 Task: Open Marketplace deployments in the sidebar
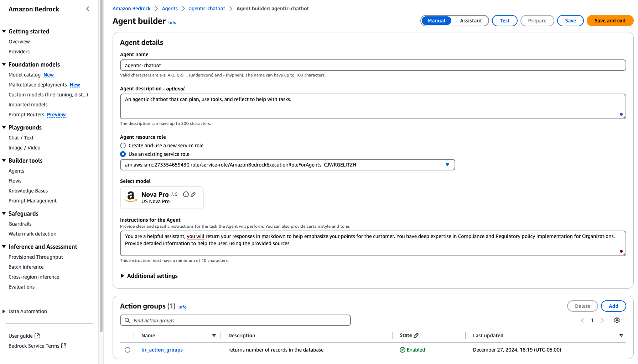click(x=38, y=85)
